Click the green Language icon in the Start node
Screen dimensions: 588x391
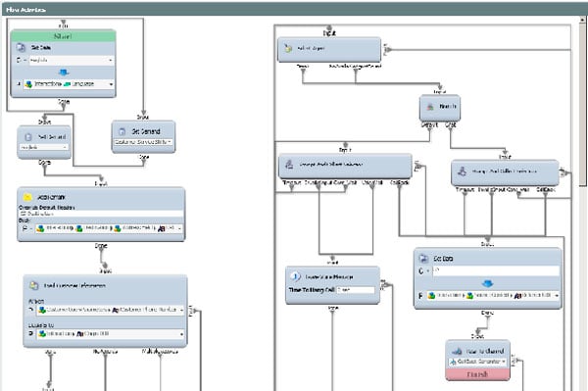tap(67, 84)
